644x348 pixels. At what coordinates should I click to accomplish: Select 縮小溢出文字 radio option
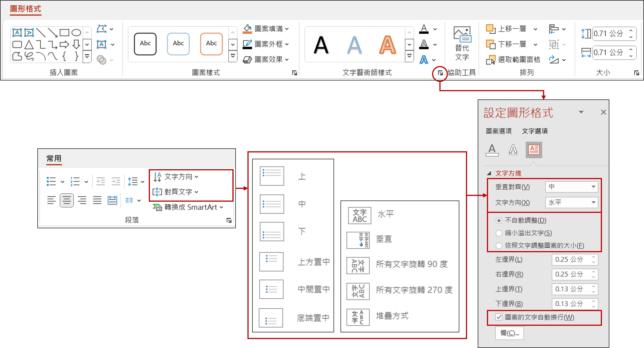pos(499,233)
